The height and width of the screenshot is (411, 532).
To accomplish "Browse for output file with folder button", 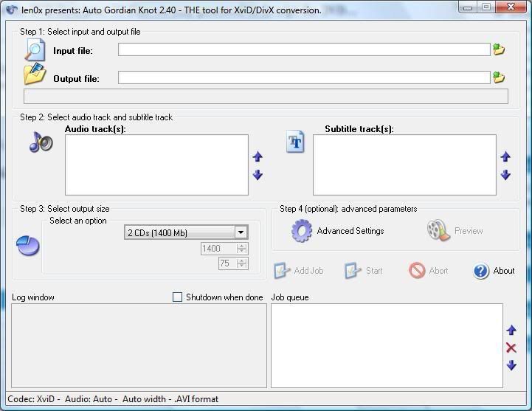I will click(x=499, y=77).
